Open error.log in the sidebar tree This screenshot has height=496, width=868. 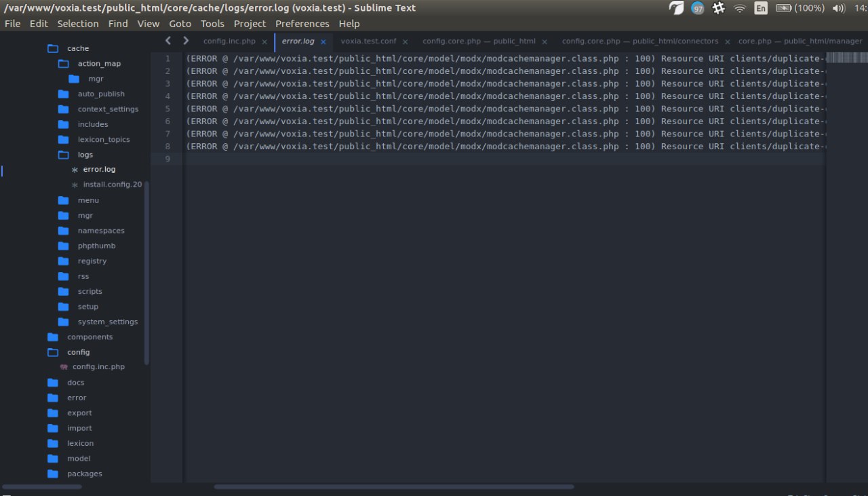[x=99, y=170]
